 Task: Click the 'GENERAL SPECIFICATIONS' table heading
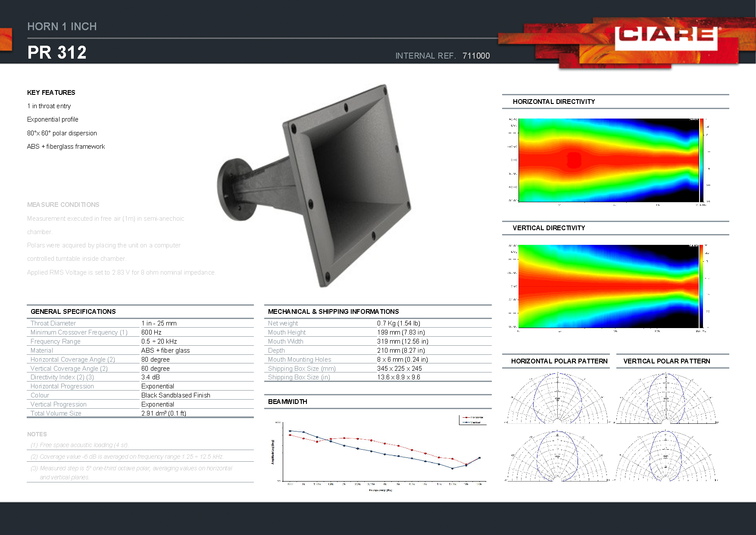(73, 312)
